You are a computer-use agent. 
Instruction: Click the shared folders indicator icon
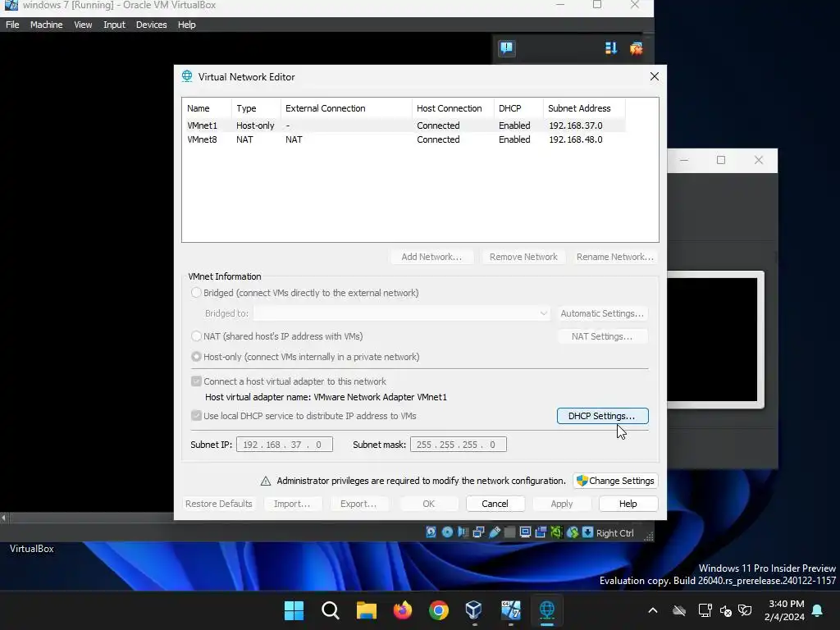point(510,532)
